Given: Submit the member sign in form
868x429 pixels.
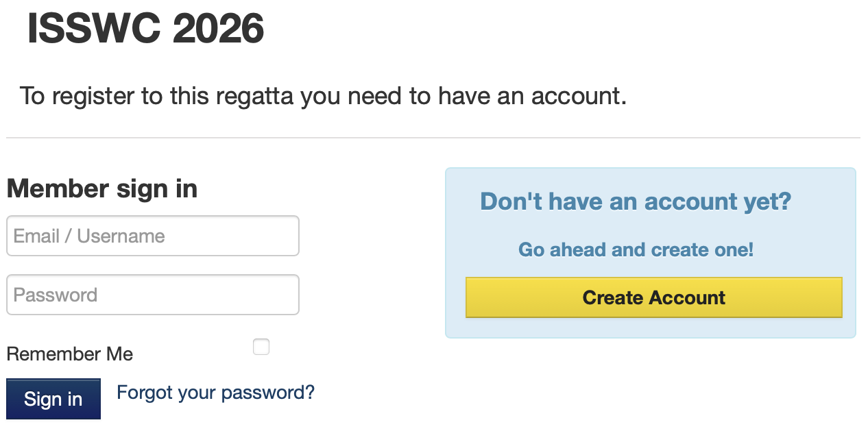Looking at the screenshot, I should point(53,399).
